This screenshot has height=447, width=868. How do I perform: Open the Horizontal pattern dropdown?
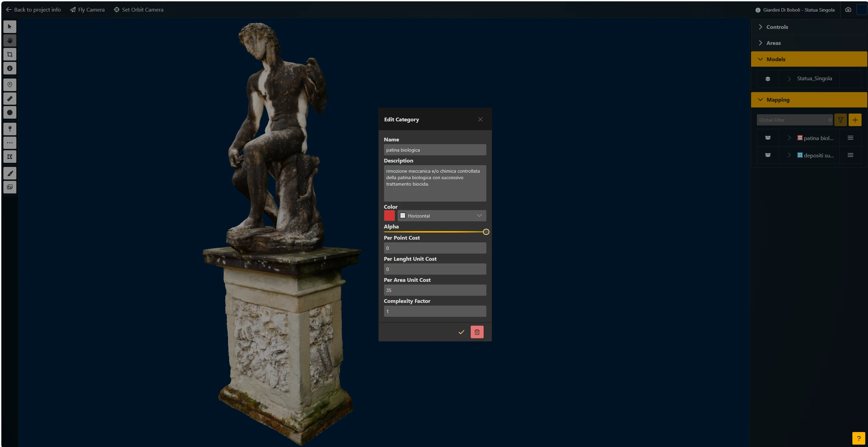click(441, 216)
